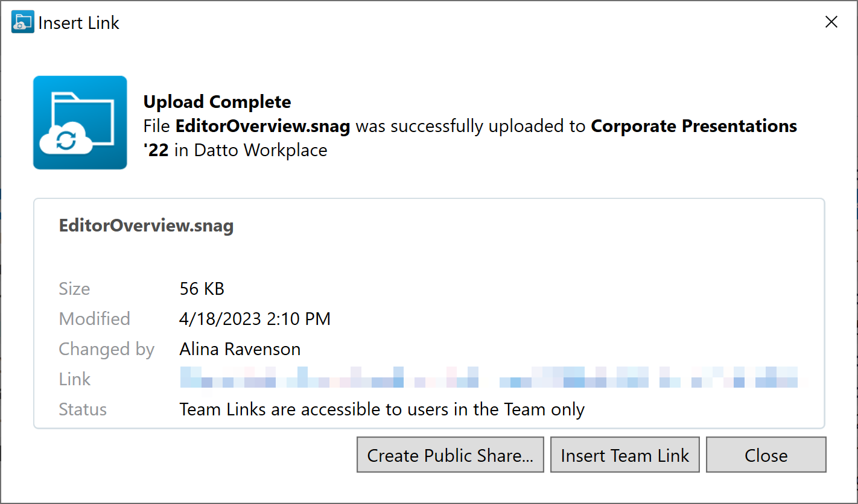Click the Datto Workplace icon in title bar
The height and width of the screenshot is (504, 858).
click(x=23, y=22)
